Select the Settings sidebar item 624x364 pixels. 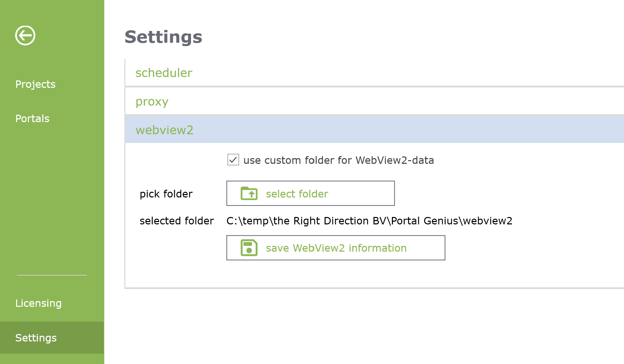(x=52, y=337)
